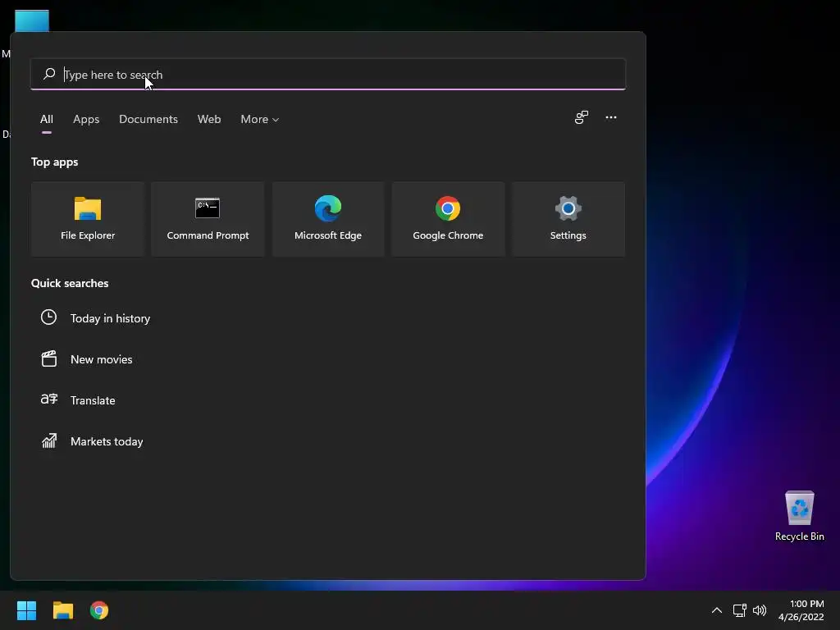The image size is (840, 630).
Task: Click the Top apps heading
Action: click(x=55, y=162)
